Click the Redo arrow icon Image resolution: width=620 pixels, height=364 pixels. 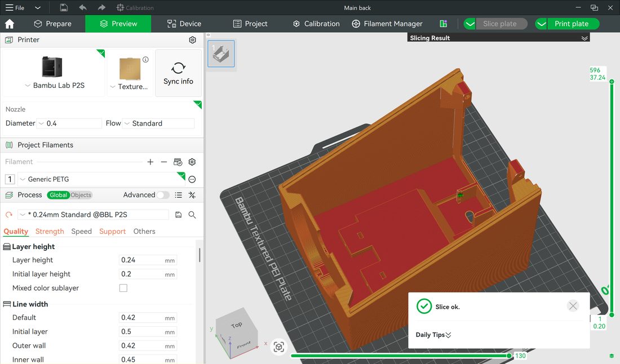pos(101,7)
